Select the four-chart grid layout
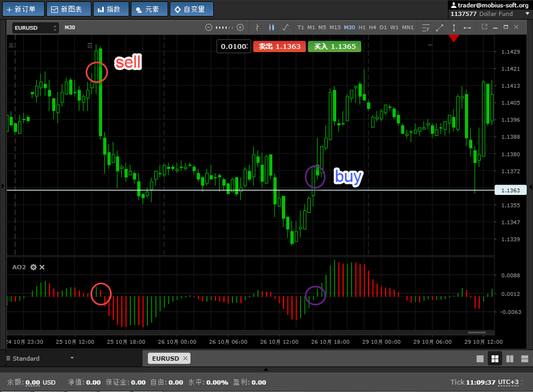This screenshot has width=533, height=392. point(494,359)
